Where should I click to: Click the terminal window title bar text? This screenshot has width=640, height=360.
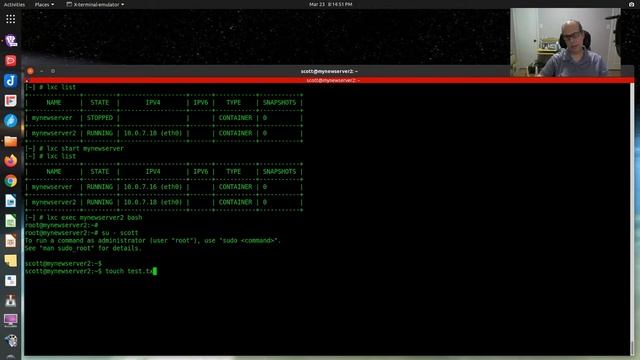(329, 71)
